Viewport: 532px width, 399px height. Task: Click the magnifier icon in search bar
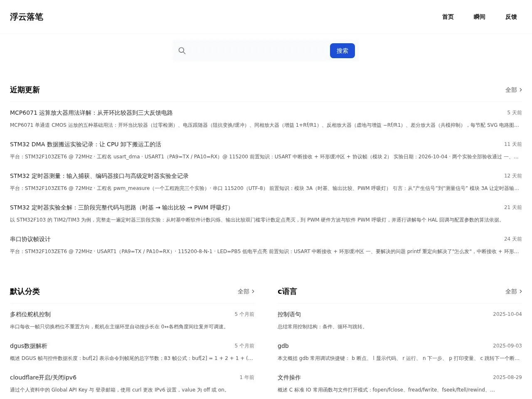point(182,51)
